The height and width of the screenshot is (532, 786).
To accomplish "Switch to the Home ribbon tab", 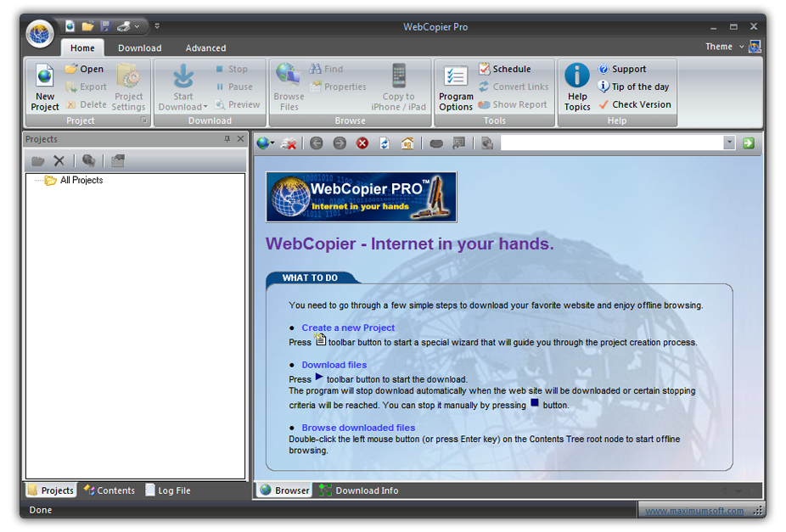I will (x=82, y=48).
